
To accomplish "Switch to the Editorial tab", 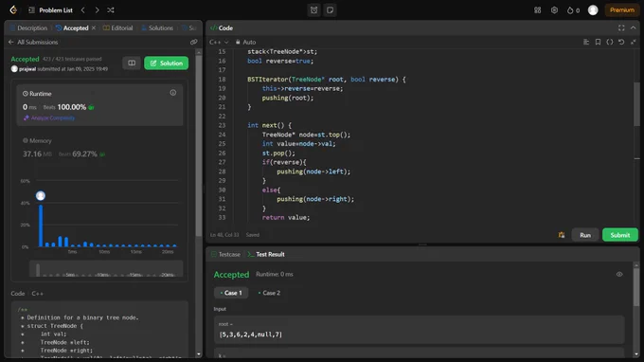I will coord(117,27).
